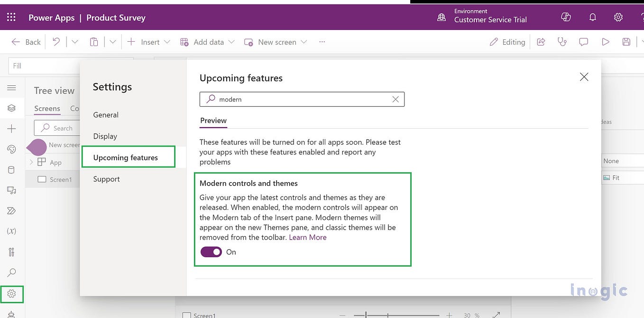Click the Insert plus icon in sidebar
Image resolution: width=644 pixels, height=318 pixels.
tap(12, 129)
